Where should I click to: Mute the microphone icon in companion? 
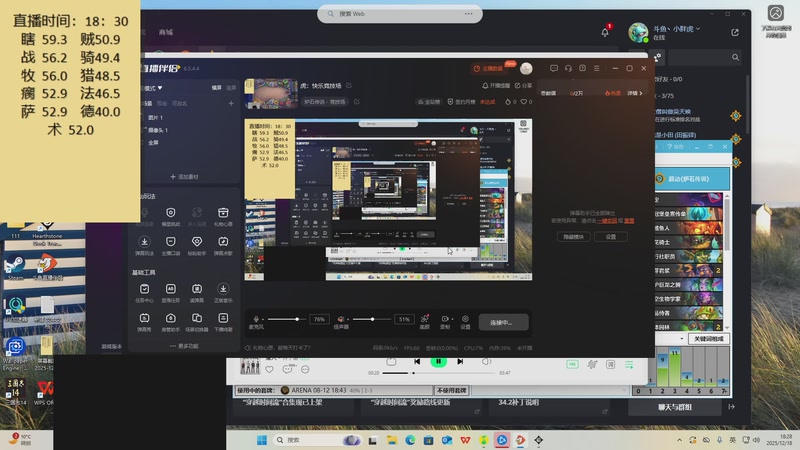click(x=256, y=319)
